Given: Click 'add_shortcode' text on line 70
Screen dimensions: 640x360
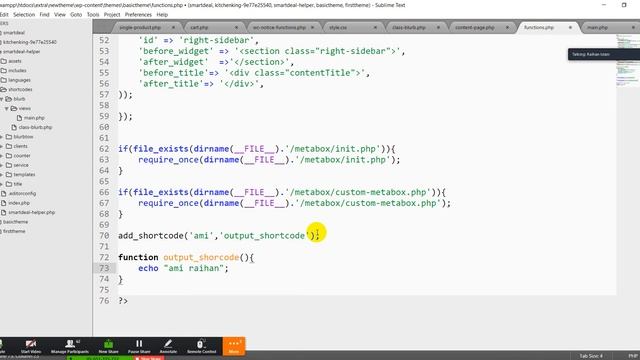Looking at the screenshot, I should coord(151,236).
